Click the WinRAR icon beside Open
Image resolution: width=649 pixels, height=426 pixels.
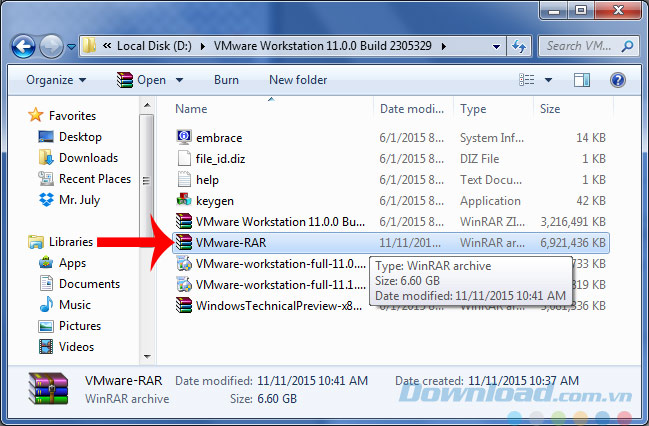click(x=125, y=80)
